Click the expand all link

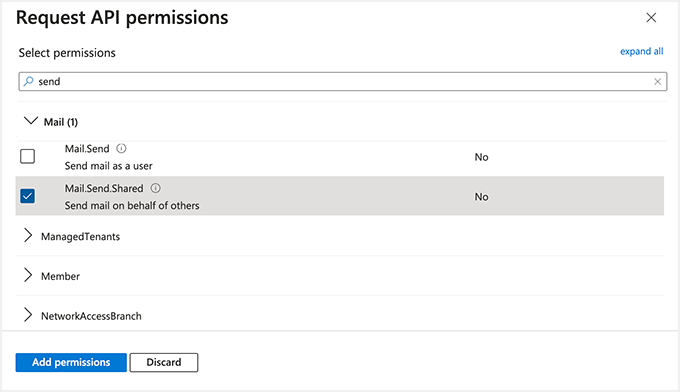tap(641, 52)
